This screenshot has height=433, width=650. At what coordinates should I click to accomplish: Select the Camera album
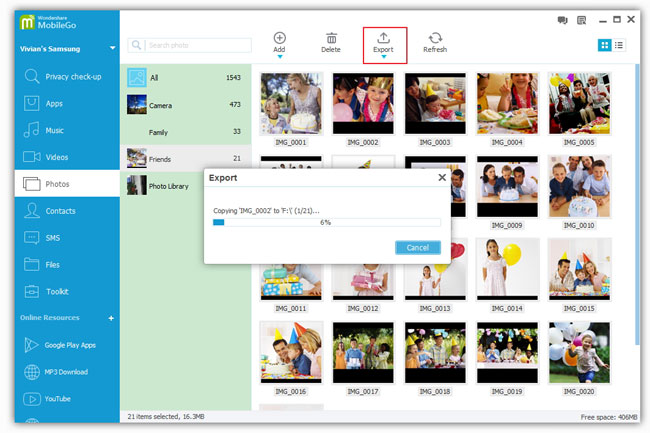186,104
